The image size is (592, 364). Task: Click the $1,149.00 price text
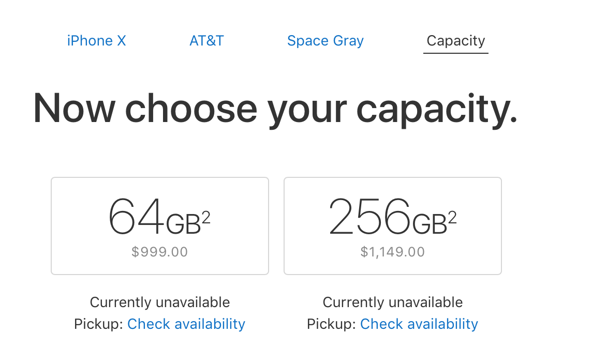point(393,252)
